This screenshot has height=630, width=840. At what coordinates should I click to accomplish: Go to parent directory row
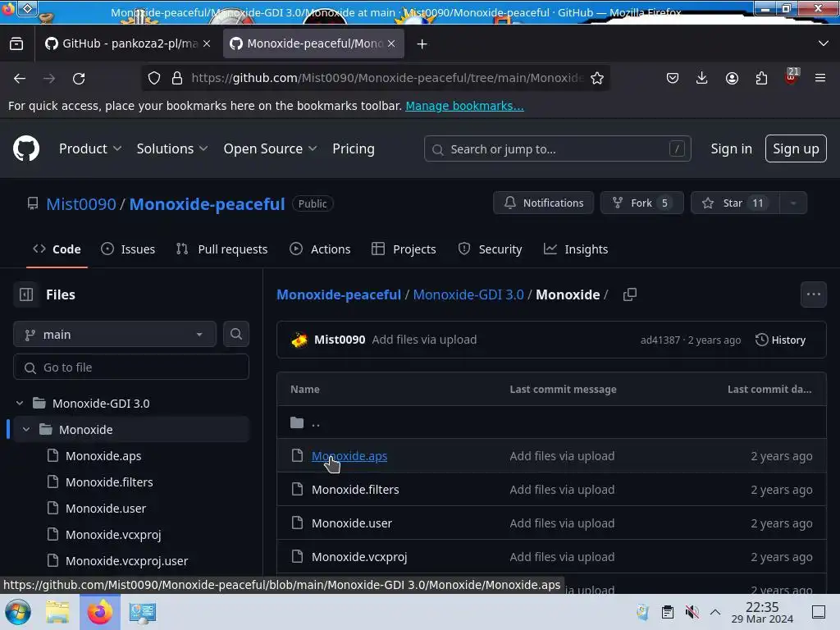coord(551,422)
